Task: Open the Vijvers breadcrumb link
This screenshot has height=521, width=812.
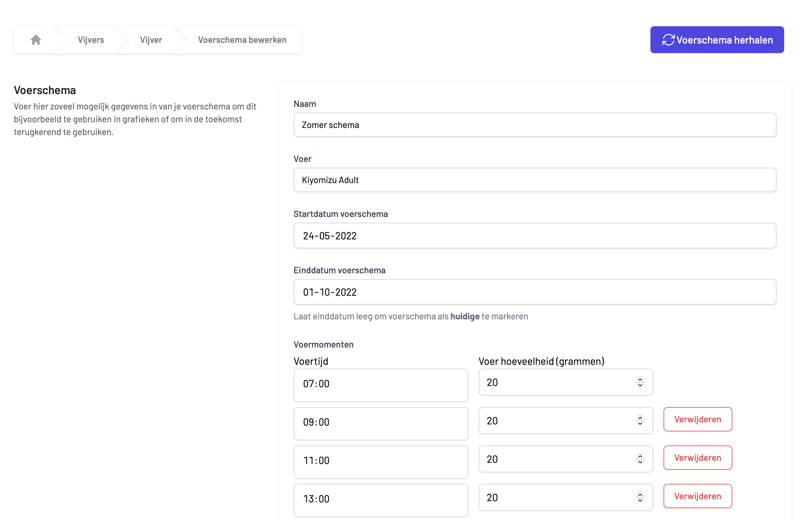Action: point(91,40)
